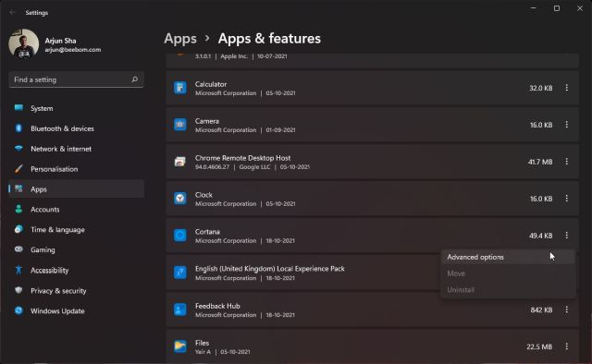Navigate to Apps in the breadcrumb

180,39
